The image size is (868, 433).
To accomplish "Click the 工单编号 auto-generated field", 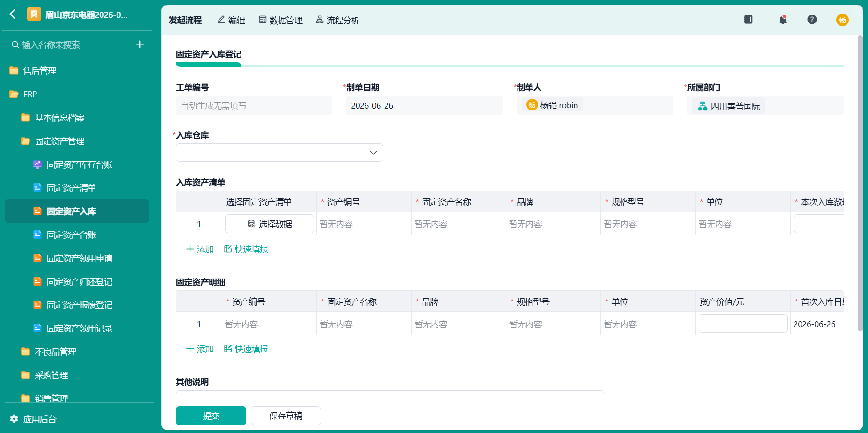I will tap(254, 105).
